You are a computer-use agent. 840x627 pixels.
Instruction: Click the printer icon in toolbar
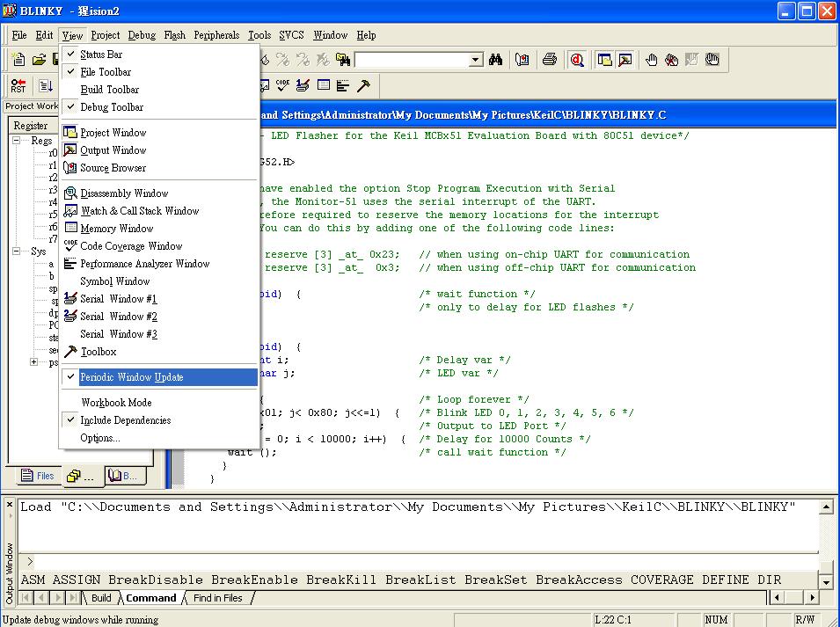coord(550,60)
